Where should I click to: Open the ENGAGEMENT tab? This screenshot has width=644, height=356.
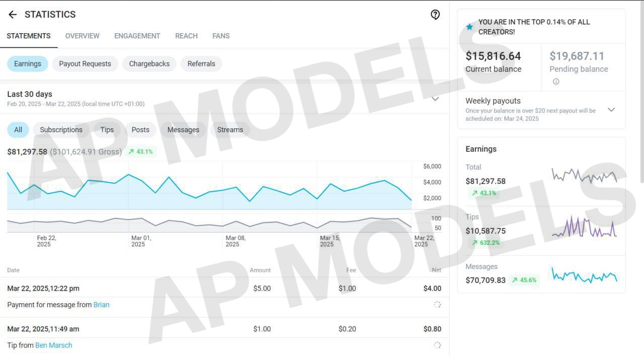(137, 36)
